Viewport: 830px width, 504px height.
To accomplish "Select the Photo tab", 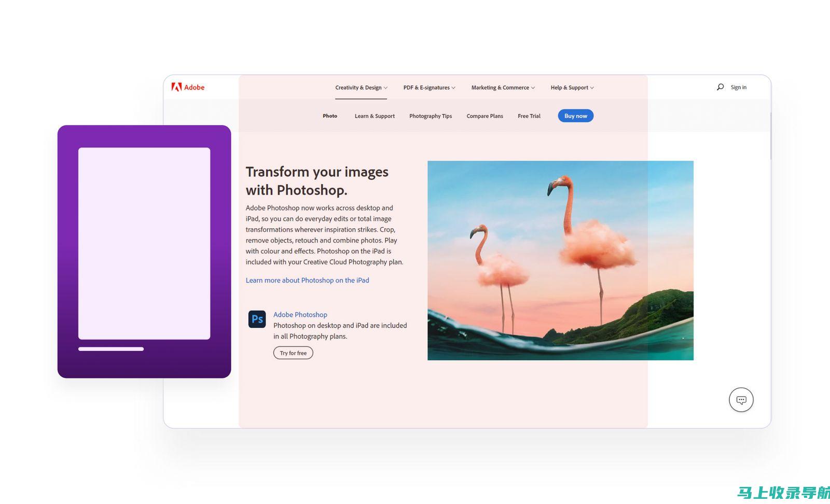I will click(x=330, y=116).
